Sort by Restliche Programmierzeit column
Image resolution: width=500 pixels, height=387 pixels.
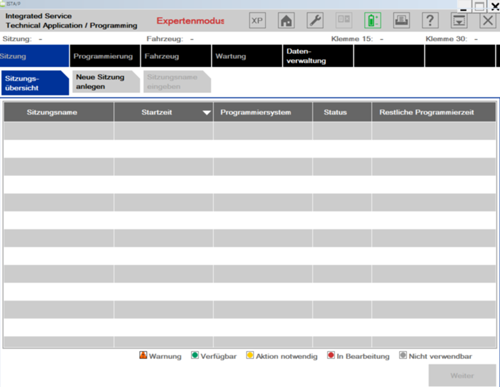(x=434, y=112)
